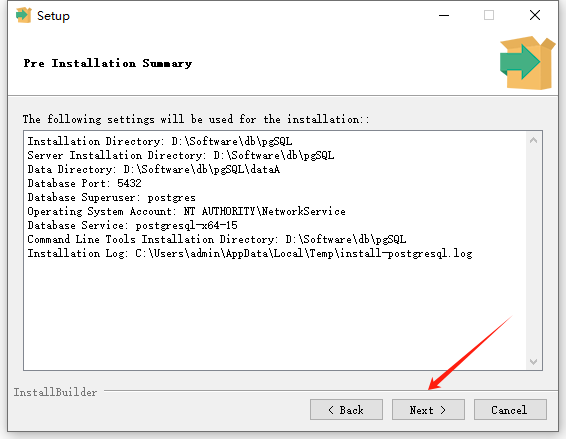Select the Command Line Tools Installation Directory line

click(217, 239)
